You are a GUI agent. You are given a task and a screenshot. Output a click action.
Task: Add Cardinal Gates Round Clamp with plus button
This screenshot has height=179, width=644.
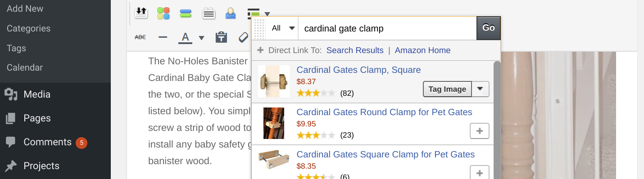click(x=480, y=131)
